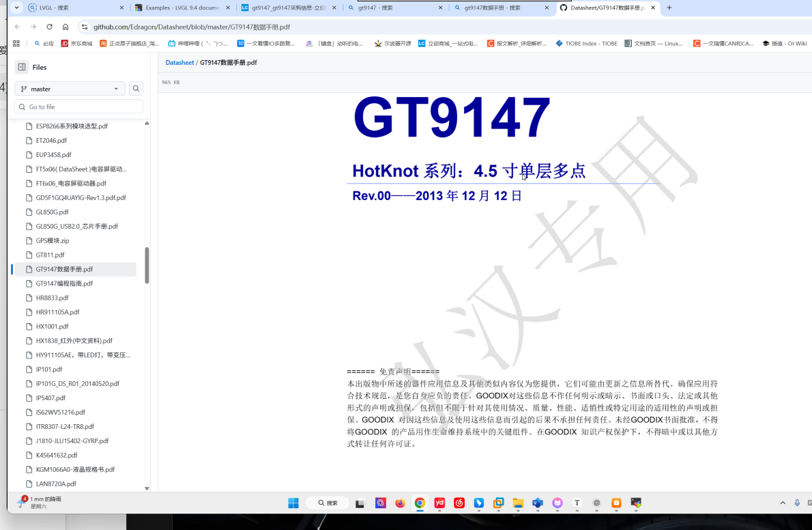The image size is (812, 530).
Task: Open J1810-JLU1S402-GYRP.pdf
Action: click(x=72, y=441)
